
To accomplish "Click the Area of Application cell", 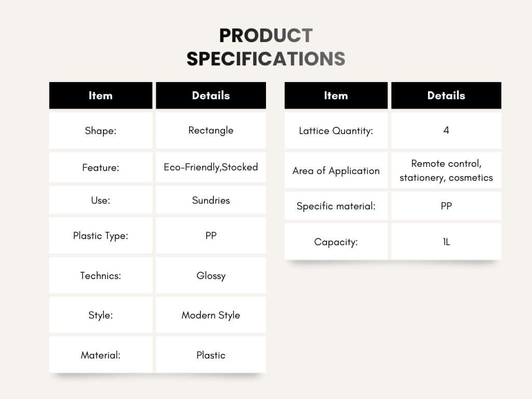I will pyautogui.click(x=336, y=170).
